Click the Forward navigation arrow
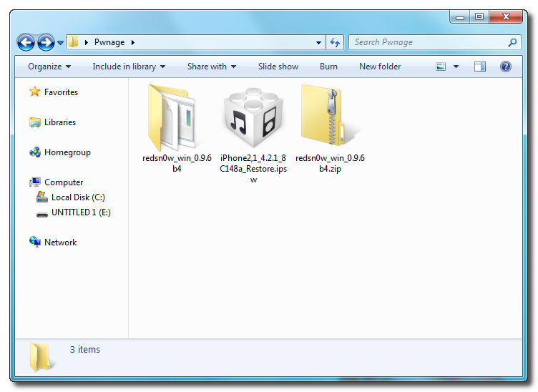Screen dimensions: 538x392 tap(46, 43)
